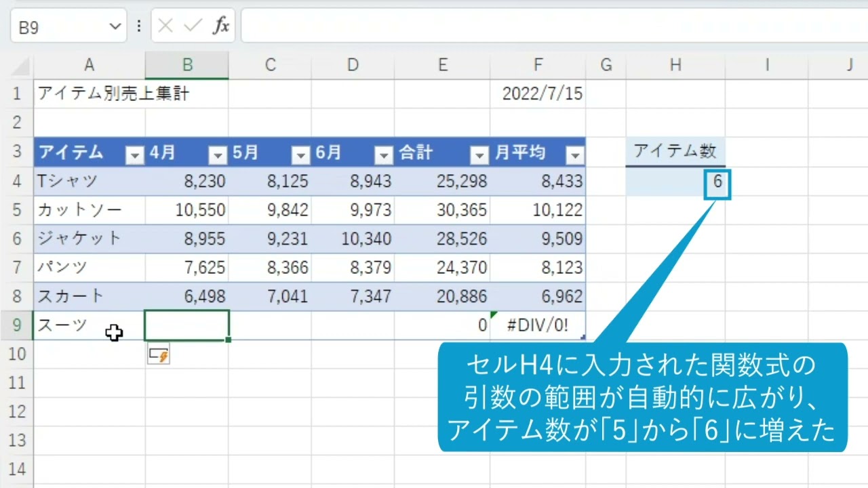This screenshot has height=488, width=868.
Task: Click the アイテム数 header cell
Action: pyautogui.click(x=675, y=152)
